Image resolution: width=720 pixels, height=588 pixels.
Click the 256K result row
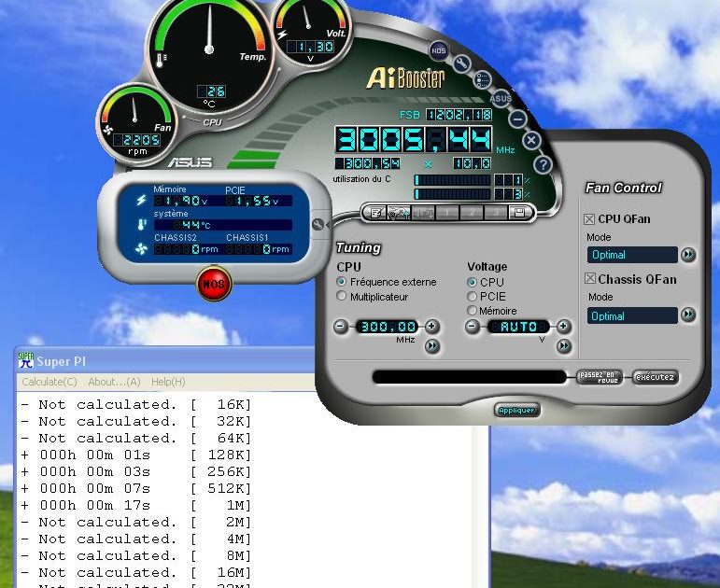pos(136,472)
